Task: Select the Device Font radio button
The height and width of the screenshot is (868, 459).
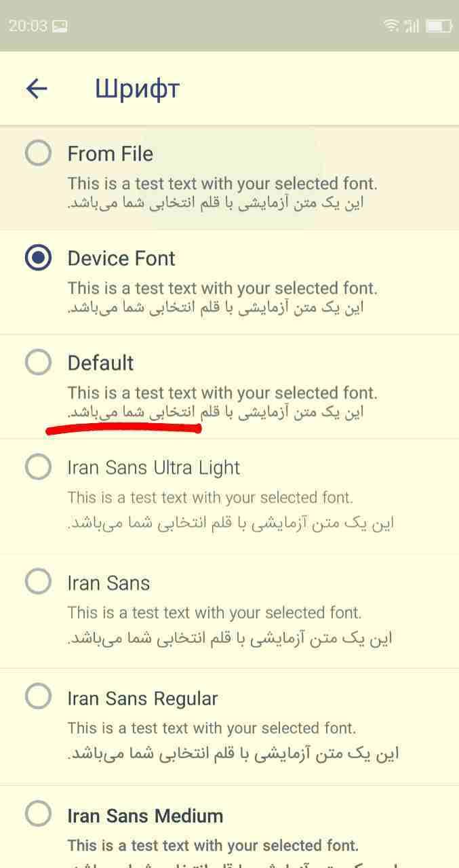Action: (38, 258)
